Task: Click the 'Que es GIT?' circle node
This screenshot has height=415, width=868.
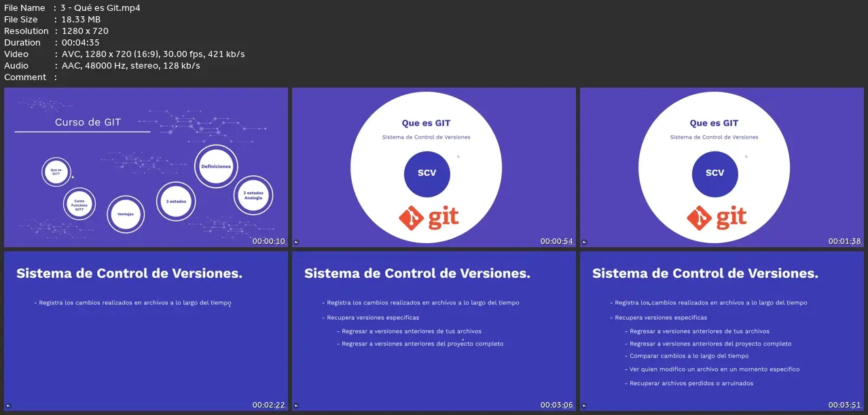Action: click(x=56, y=172)
